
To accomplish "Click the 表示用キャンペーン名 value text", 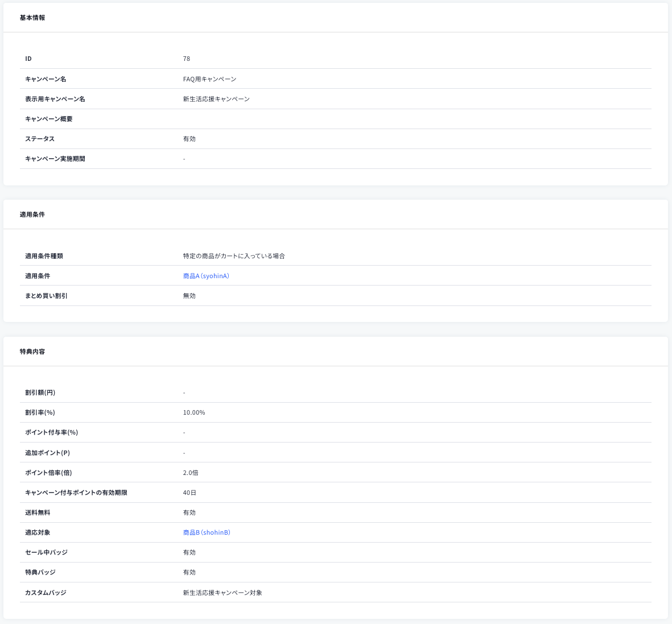I will (216, 99).
